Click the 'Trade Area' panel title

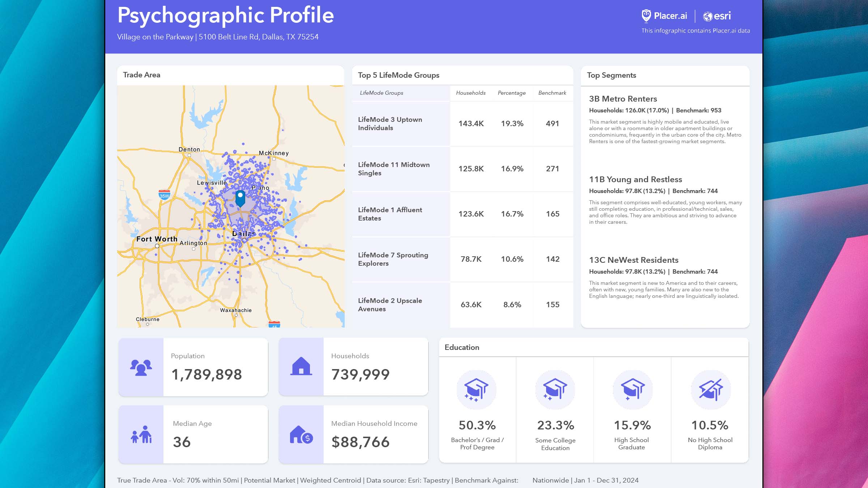point(141,75)
